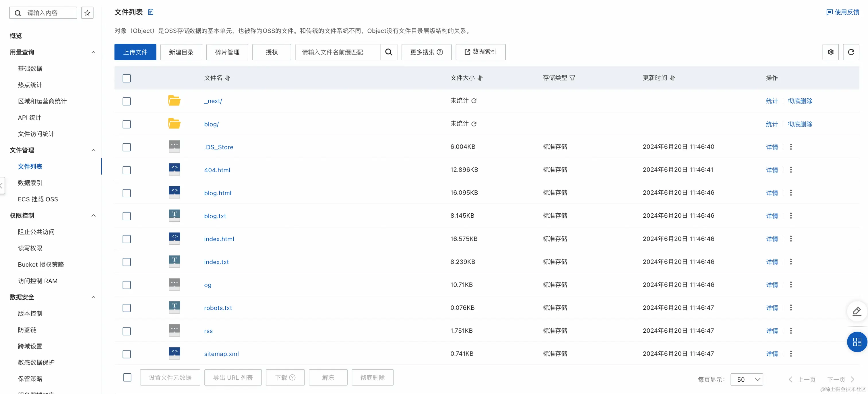Focus the file name prefix search field
This screenshot has height=394, width=868.
[337, 52]
